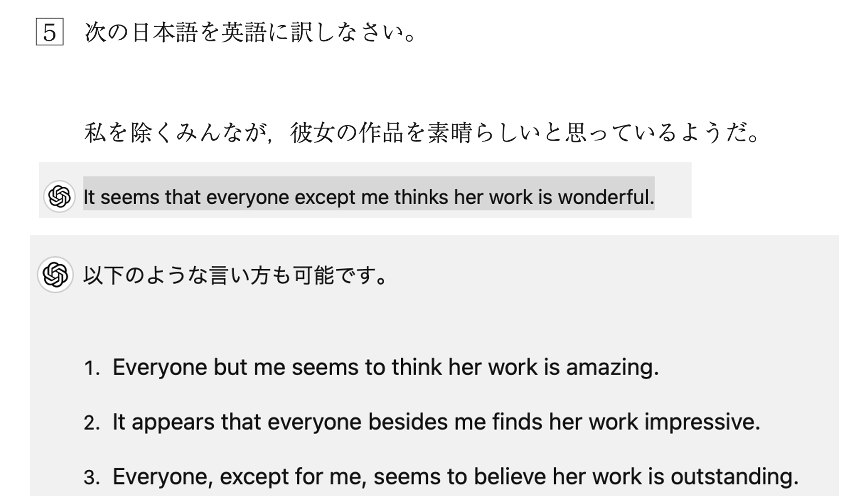Viewport: 862px width, 504px height.
Task: Click the list number '3.' marker
Action: (x=92, y=477)
